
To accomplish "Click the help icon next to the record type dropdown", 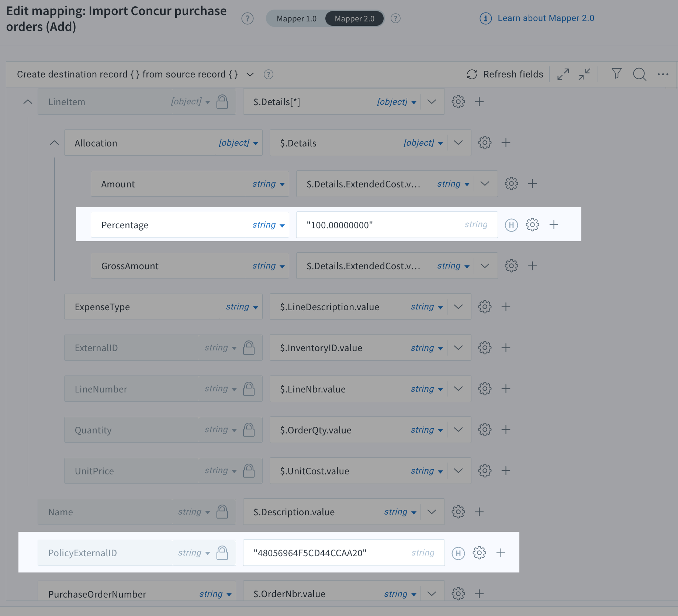I will point(268,75).
